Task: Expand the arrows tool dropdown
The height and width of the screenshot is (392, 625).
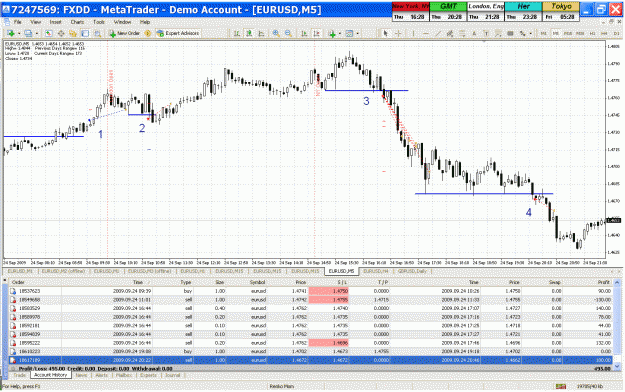Action: click(530, 33)
